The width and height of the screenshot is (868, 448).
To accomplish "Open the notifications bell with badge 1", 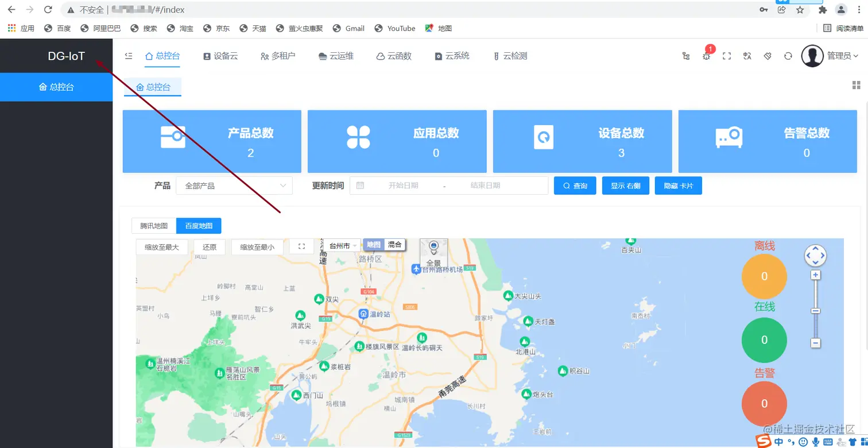I will click(x=707, y=56).
